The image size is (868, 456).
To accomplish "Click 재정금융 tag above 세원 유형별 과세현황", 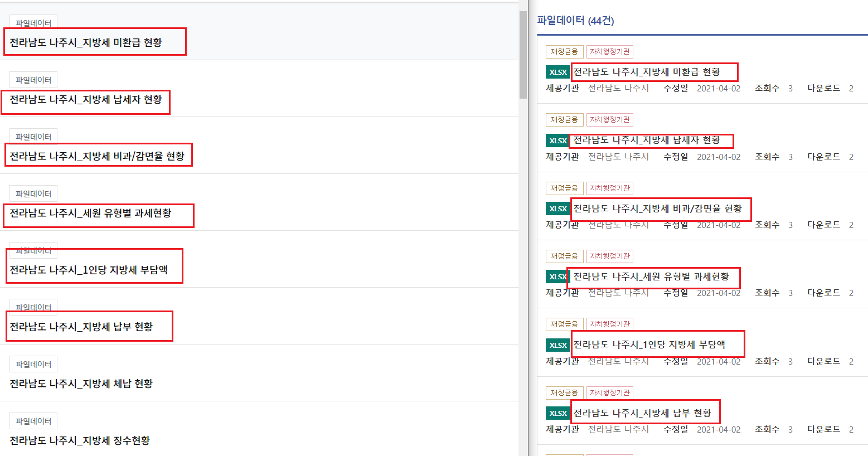I will coord(565,256).
